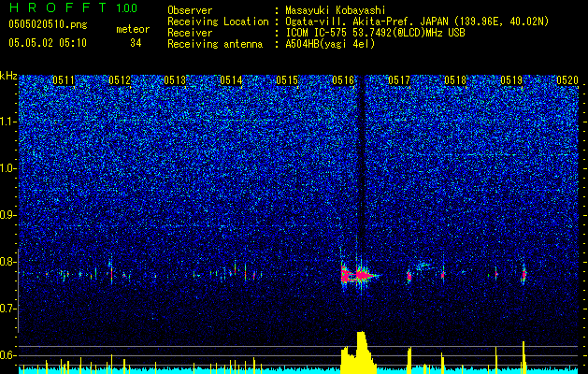Click the 0.8 kHz axis label
The width and height of the screenshot is (588, 374).
coord(8,262)
